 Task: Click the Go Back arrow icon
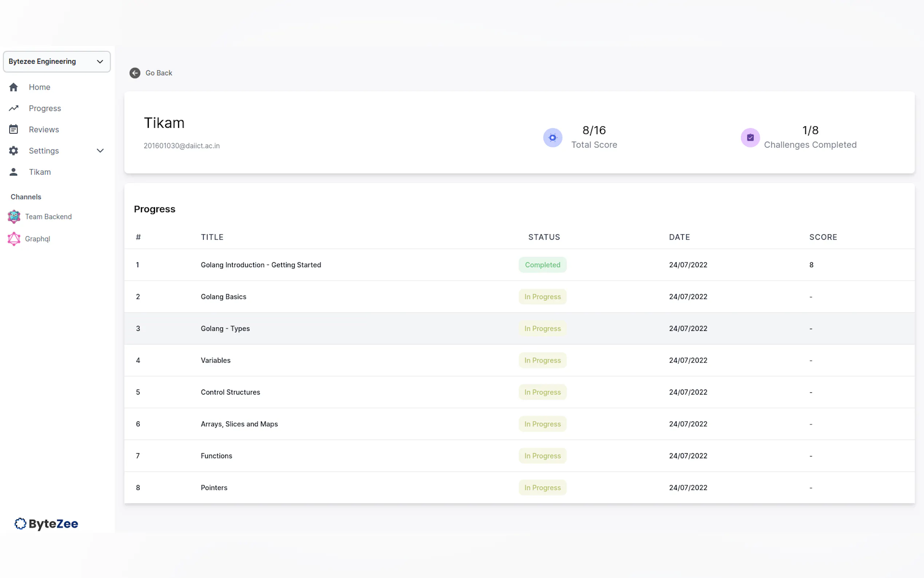point(135,73)
